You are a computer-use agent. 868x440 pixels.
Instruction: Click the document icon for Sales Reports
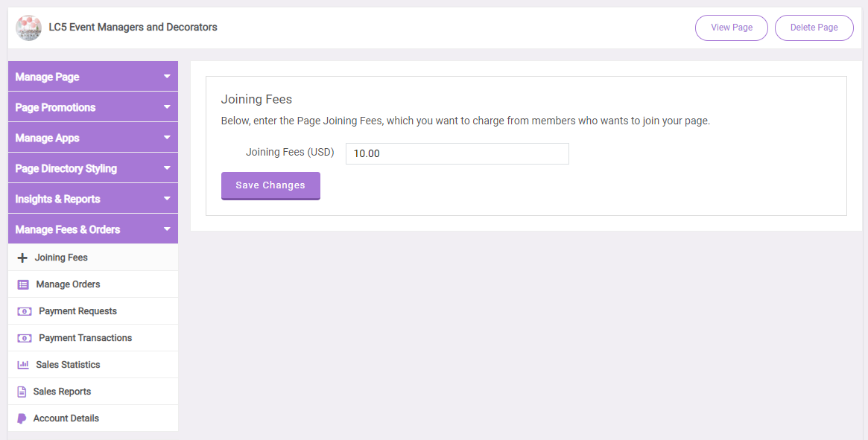pyautogui.click(x=22, y=392)
